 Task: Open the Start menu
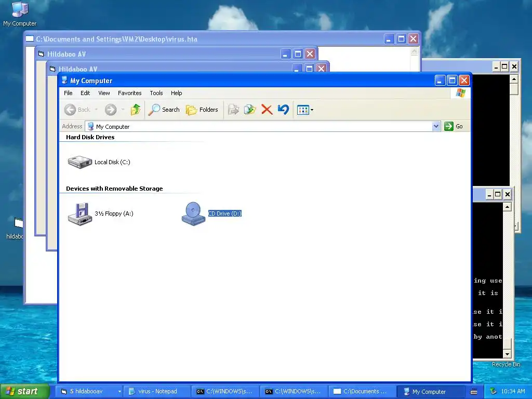click(24, 391)
